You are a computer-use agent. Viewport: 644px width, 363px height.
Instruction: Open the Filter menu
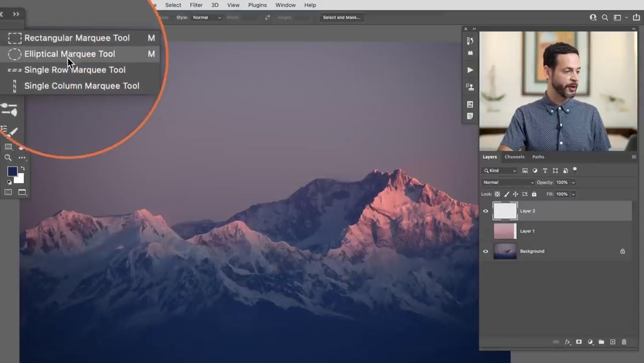click(x=196, y=5)
